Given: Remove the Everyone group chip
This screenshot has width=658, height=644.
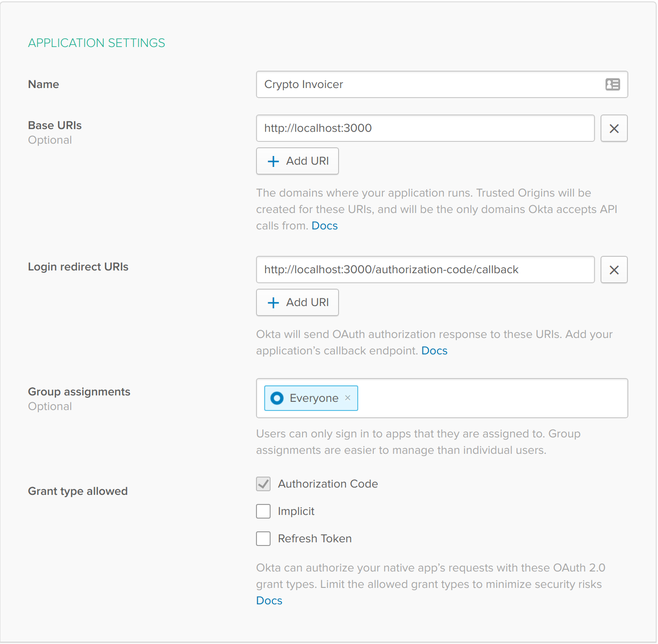Looking at the screenshot, I should (x=348, y=398).
